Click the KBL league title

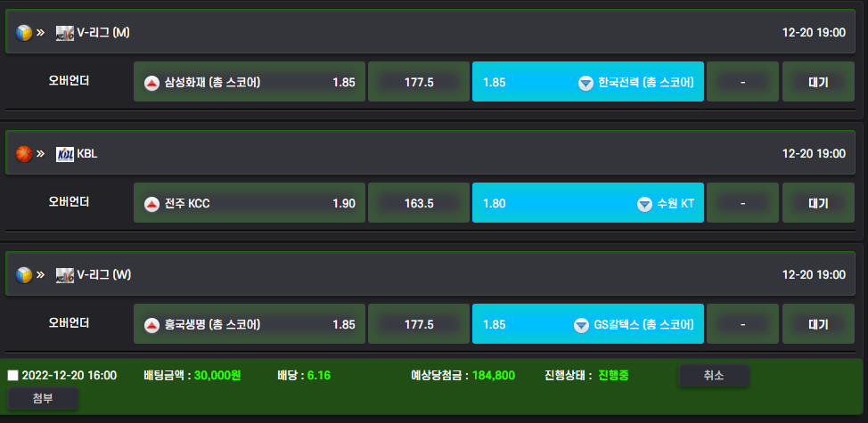coord(87,154)
